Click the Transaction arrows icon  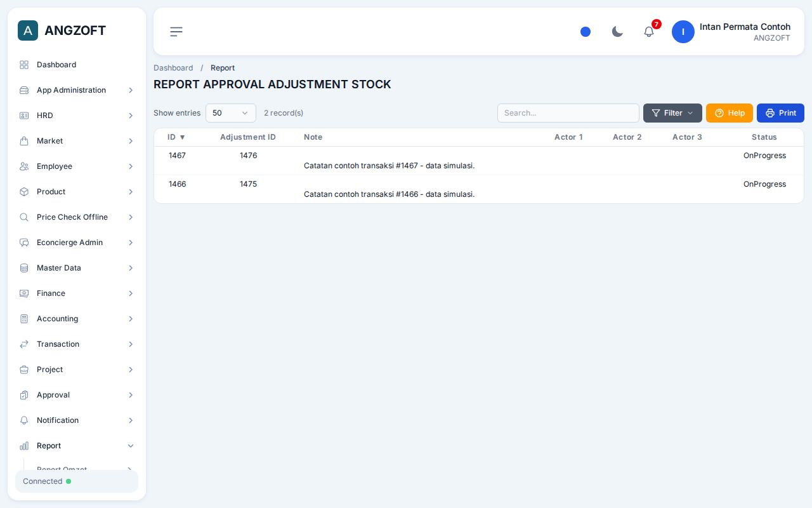pos(24,344)
